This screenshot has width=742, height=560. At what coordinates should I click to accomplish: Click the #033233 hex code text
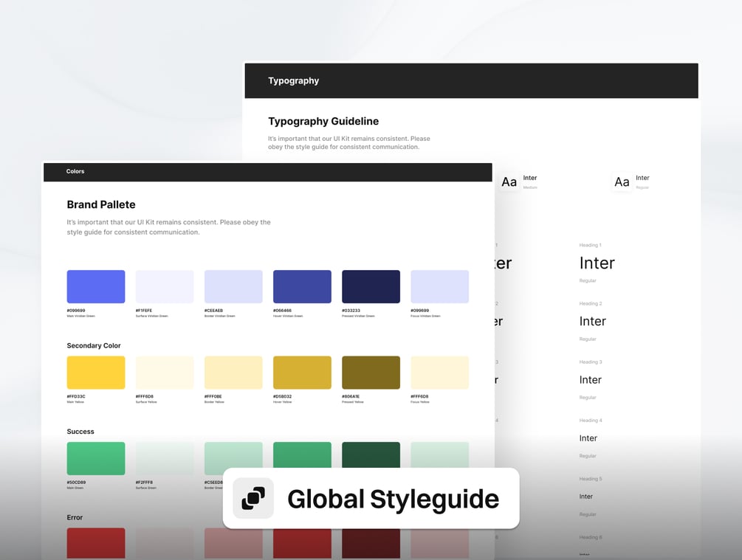pos(351,311)
